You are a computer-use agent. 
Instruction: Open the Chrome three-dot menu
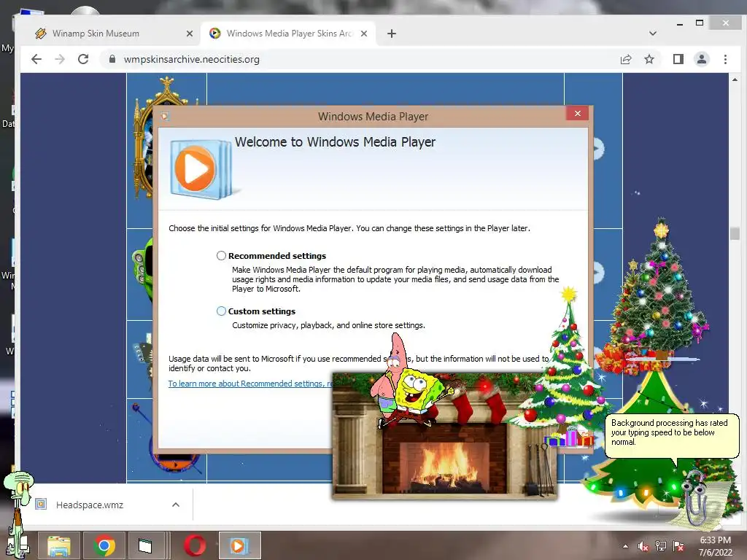coord(725,59)
